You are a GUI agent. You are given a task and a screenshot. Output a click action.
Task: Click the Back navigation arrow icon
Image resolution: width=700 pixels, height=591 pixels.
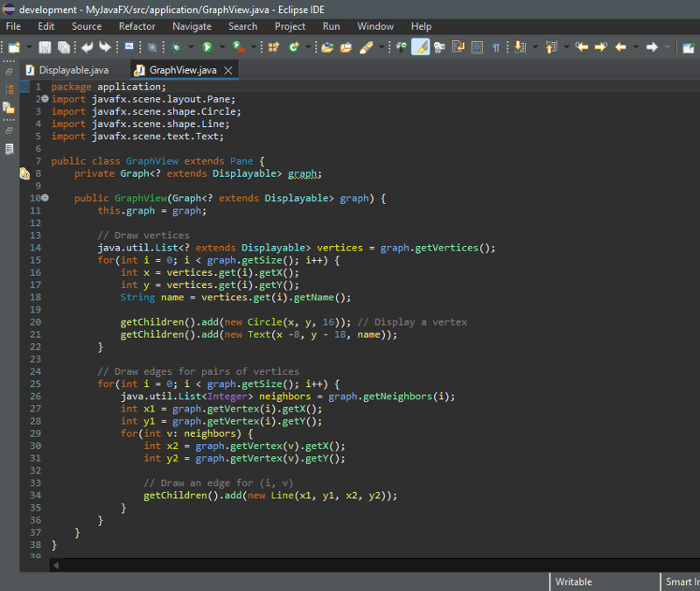click(621, 46)
